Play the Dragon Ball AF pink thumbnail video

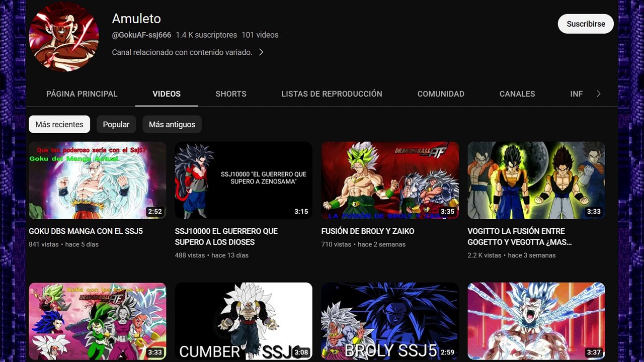(98, 321)
